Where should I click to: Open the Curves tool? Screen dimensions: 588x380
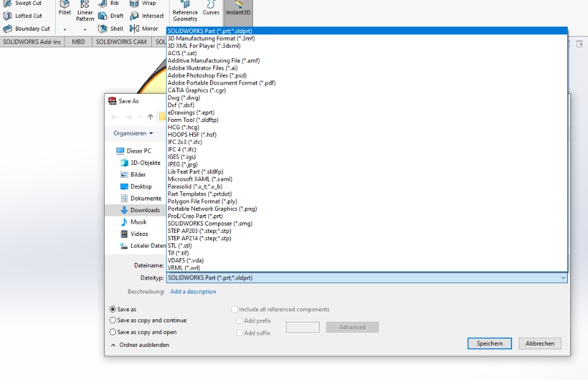tap(211, 8)
